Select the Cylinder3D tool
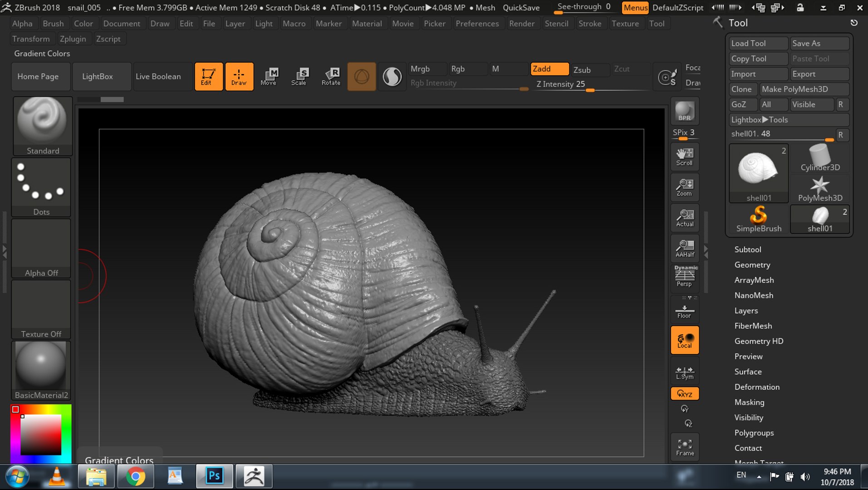 (x=820, y=158)
